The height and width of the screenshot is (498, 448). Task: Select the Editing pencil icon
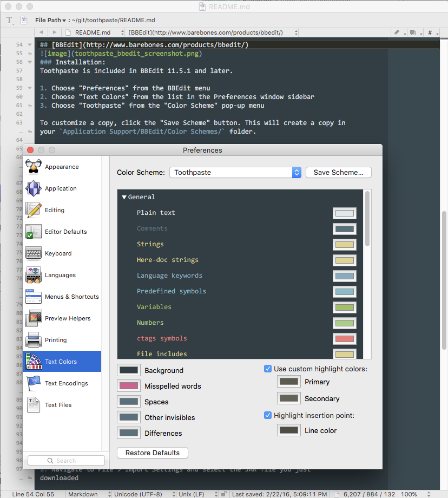pyautogui.click(x=34, y=210)
